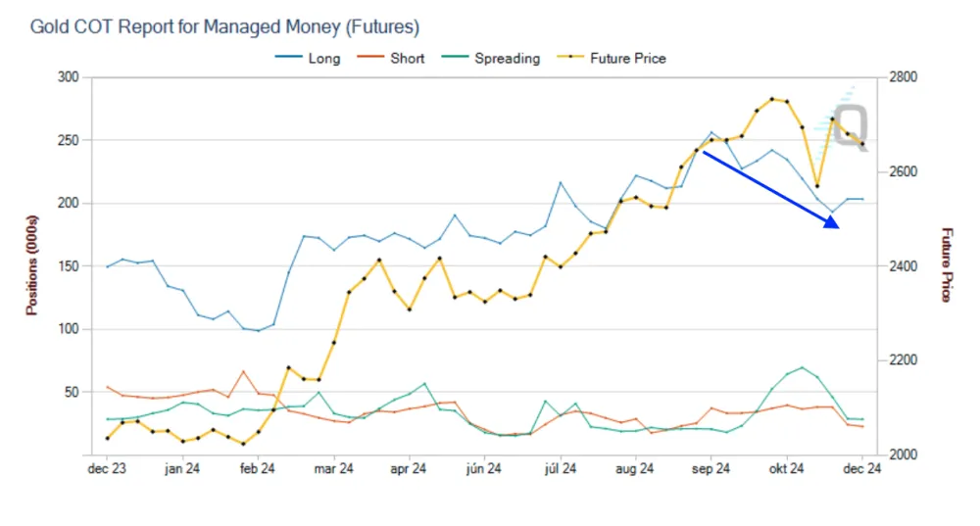Select the Future Price right axis title

coord(946,264)
